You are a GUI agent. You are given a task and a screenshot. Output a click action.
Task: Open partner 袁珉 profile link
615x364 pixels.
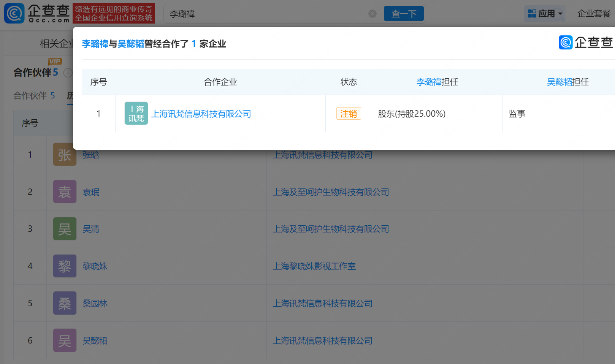pos(91,192)
